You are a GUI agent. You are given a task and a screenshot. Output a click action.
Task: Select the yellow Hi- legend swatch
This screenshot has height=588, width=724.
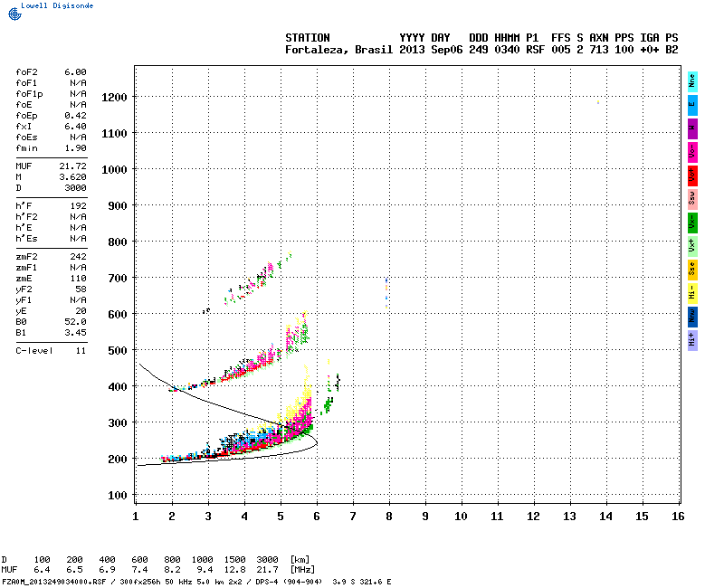(x=692, y=293)
